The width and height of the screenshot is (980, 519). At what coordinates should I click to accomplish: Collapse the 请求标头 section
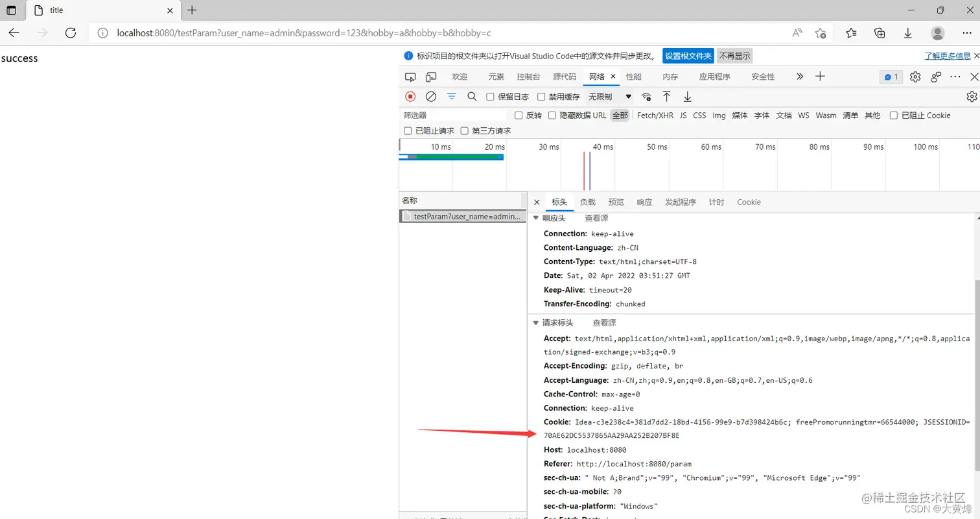535,322
